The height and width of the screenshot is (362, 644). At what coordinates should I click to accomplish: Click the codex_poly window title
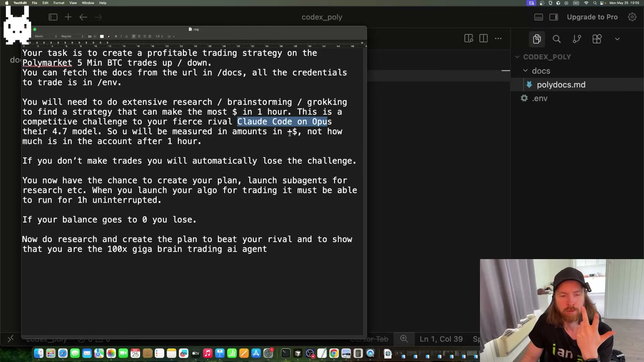(322, 17)
